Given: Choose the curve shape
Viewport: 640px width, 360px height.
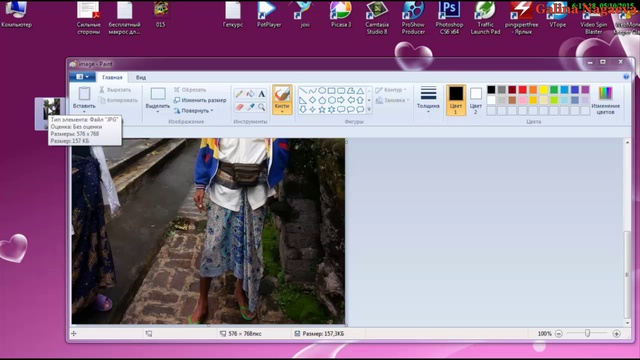Looking at the screenshot, I should [x=313, y=90].
